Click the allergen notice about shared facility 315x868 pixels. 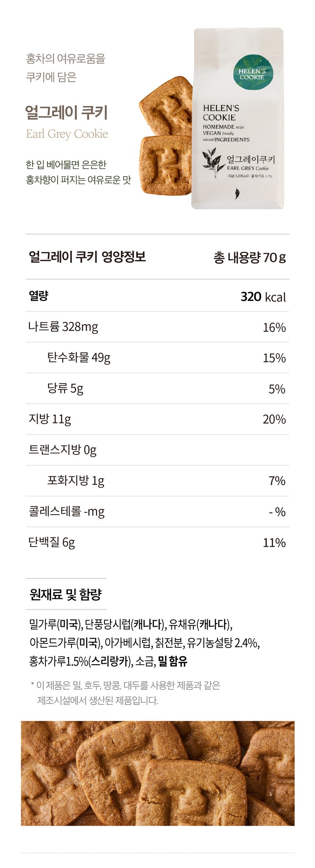[x=126, y=693]
